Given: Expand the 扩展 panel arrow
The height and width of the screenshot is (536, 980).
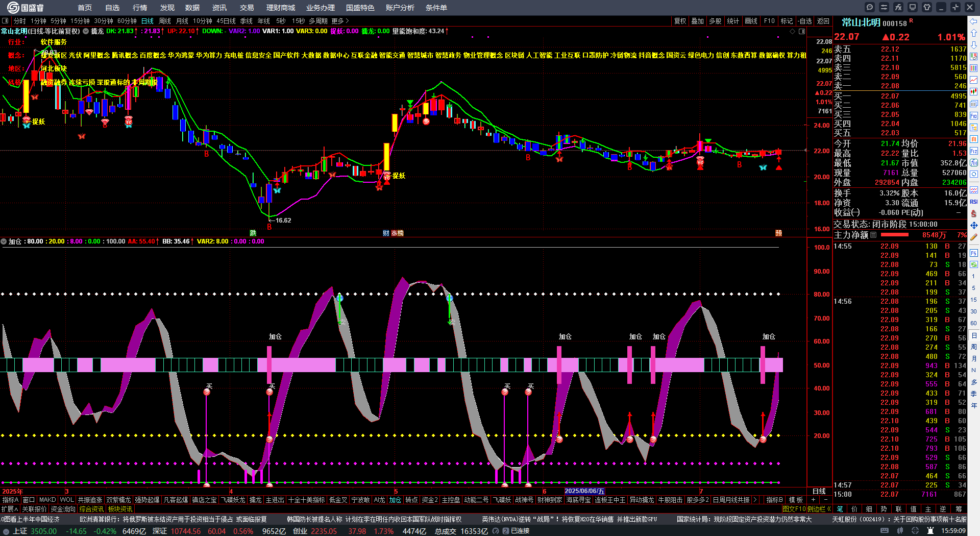Looking at the screenshot, I should (10, 509).
